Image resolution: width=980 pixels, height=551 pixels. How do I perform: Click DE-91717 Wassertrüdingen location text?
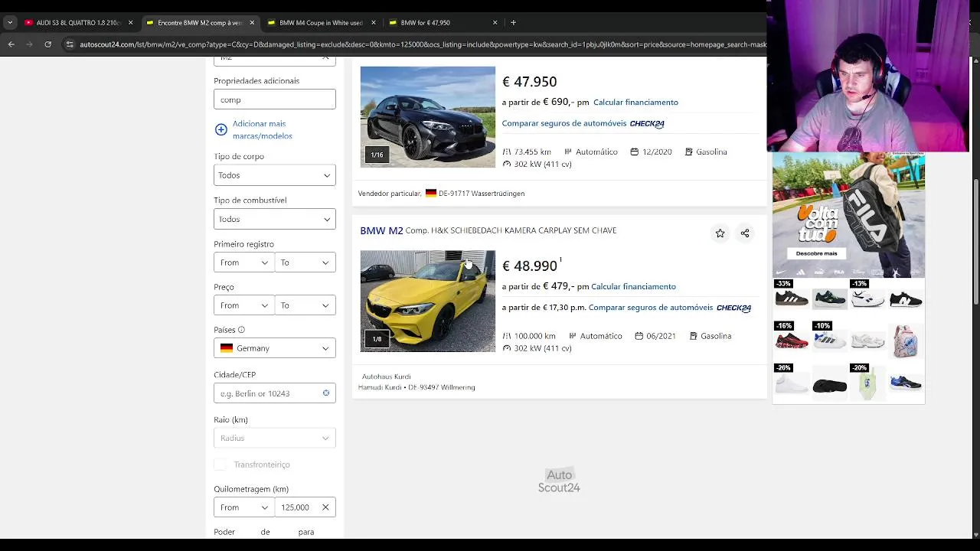(482, 194)
